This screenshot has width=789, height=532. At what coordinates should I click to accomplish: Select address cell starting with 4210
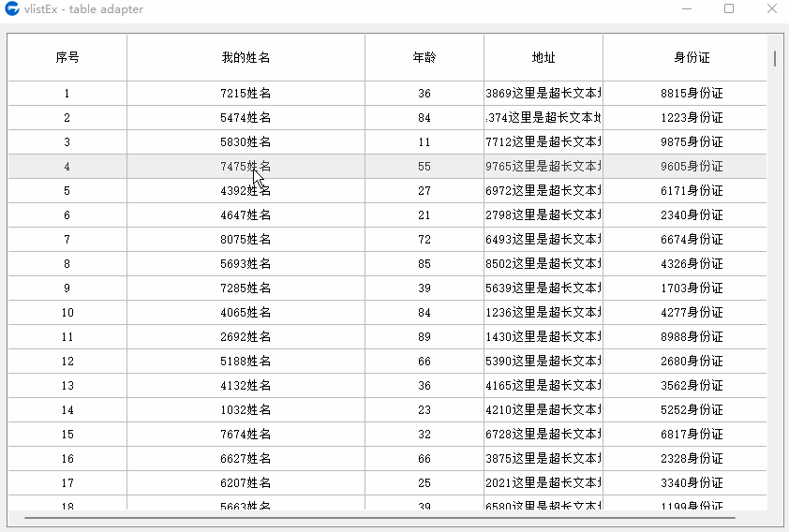[x=543, y=410]
